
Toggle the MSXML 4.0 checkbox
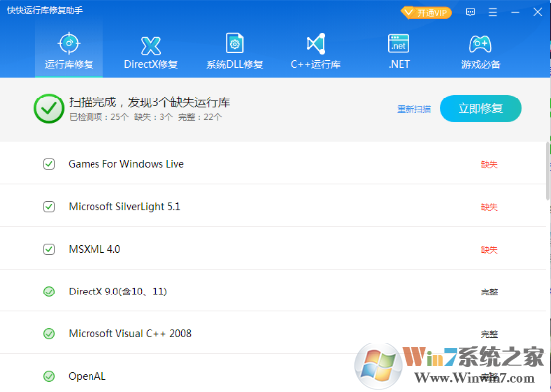tap(49, 249)
